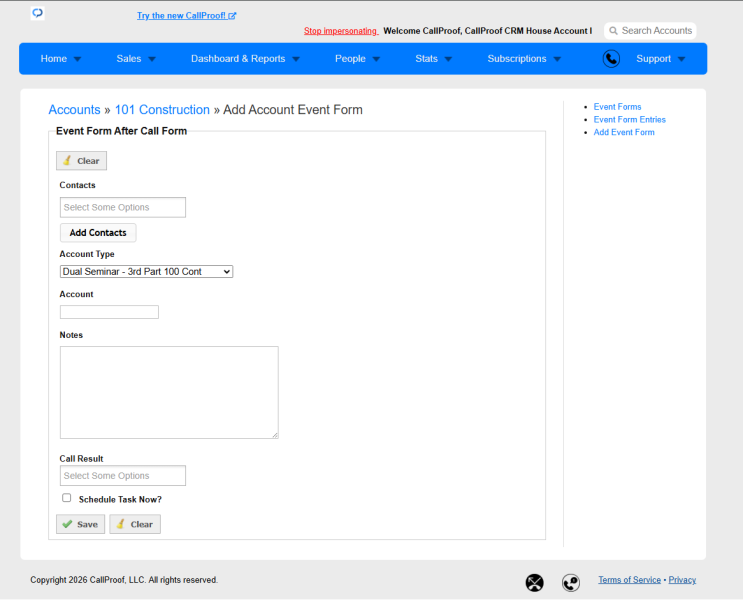Viewport: 743px width, 600px height.
Task: Click the Add Event Form link
Action: point(624,132)
